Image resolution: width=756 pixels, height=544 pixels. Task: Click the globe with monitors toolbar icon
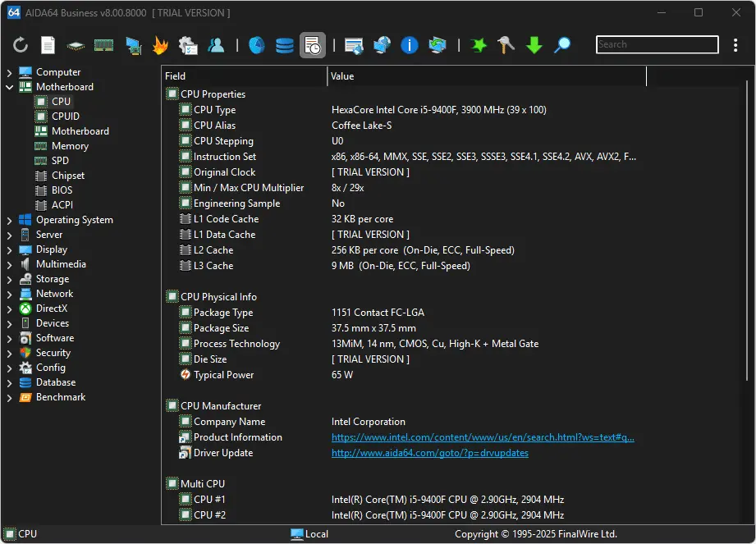pyautogui.click(x=382, y=45)
